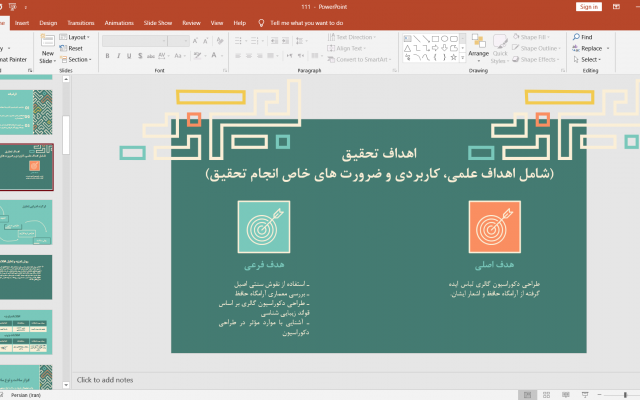Select the star shape in gallery
The width and height of the screenshot is (640, 400).
click(453, 58)
